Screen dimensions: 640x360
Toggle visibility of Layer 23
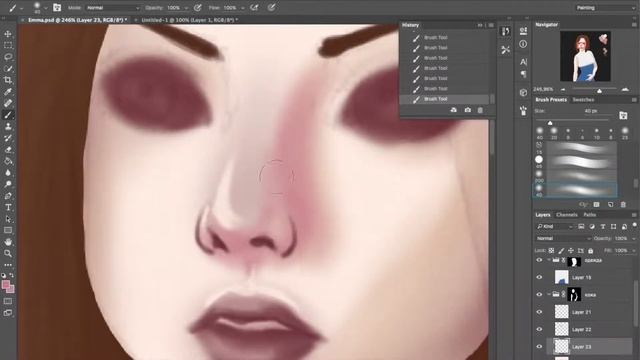[539, 347]
